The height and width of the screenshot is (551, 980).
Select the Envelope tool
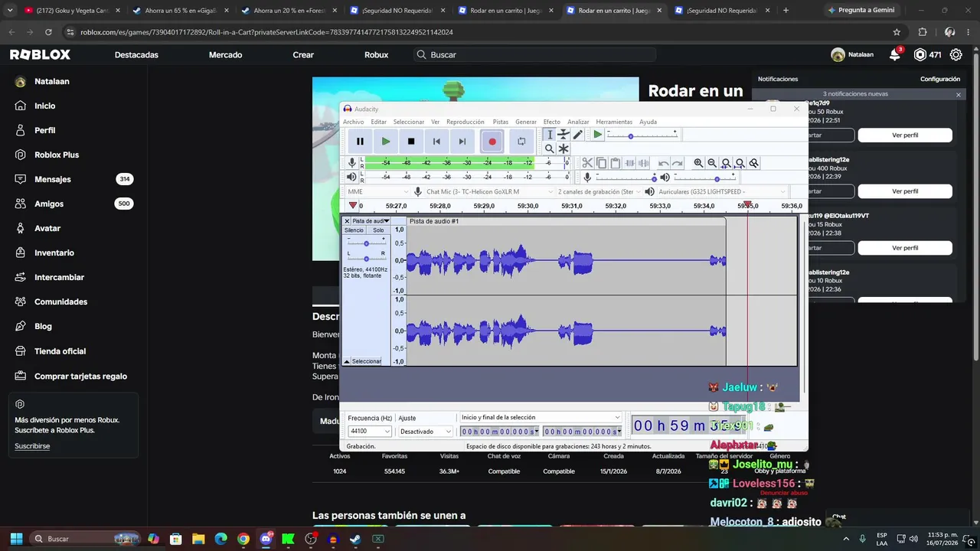[563, 135]
